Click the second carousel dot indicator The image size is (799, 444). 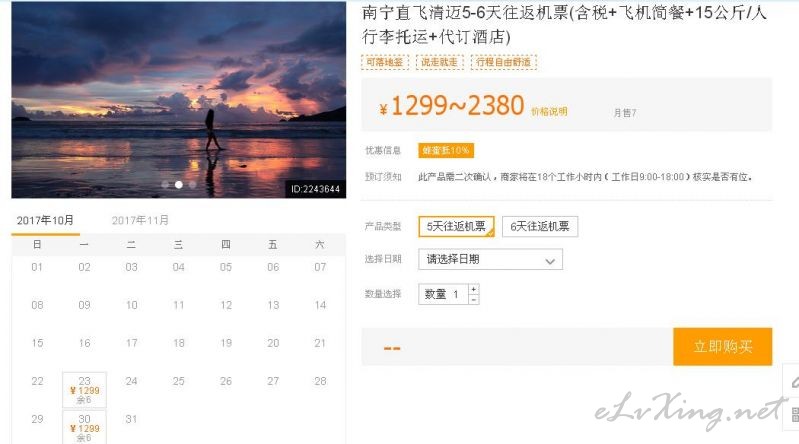coord(179,185)
